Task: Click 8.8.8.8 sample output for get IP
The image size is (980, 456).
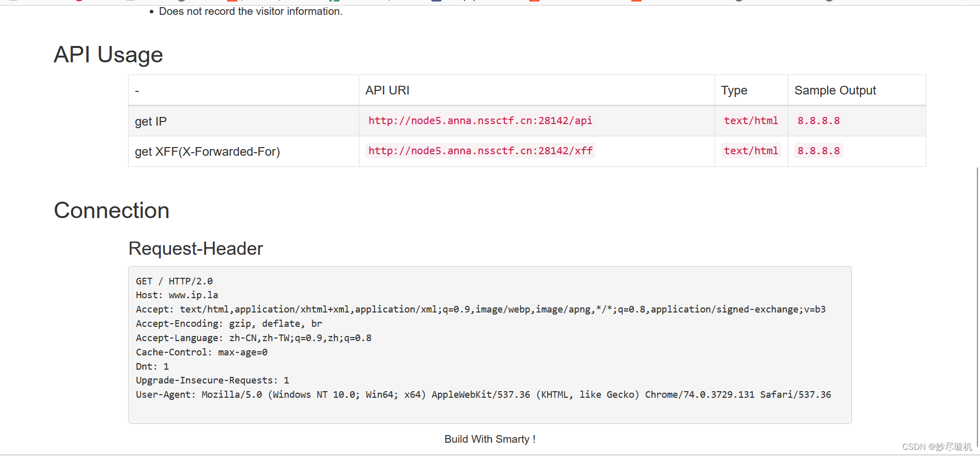Action: point(818,121)
